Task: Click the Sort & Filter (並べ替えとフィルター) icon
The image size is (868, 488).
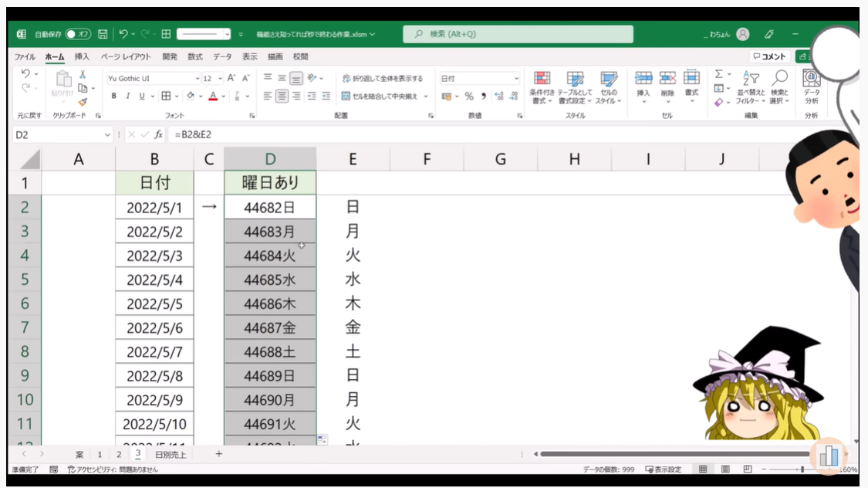Action: click(750, 87)
